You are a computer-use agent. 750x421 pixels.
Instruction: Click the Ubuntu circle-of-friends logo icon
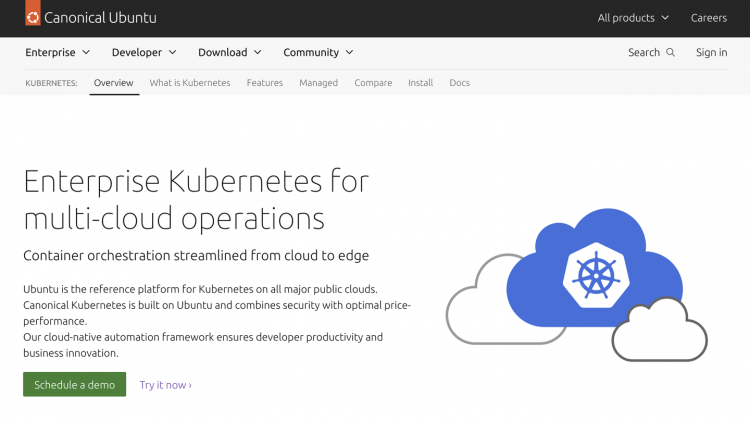33,17
